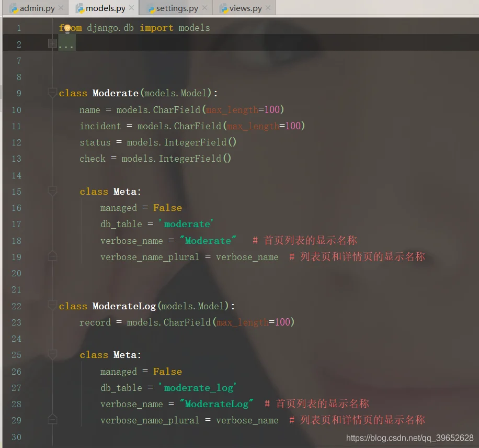Click the 'record' field definition on line 23

[x=187, y=322]
